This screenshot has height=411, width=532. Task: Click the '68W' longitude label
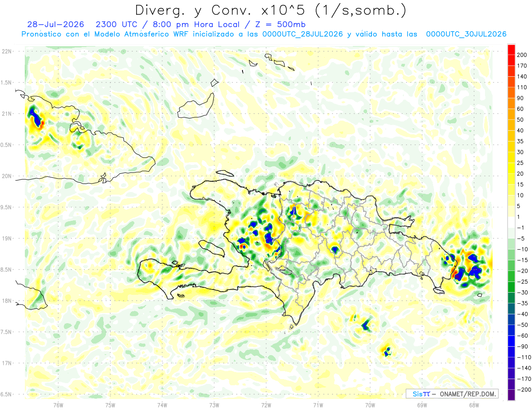point(474,405)
